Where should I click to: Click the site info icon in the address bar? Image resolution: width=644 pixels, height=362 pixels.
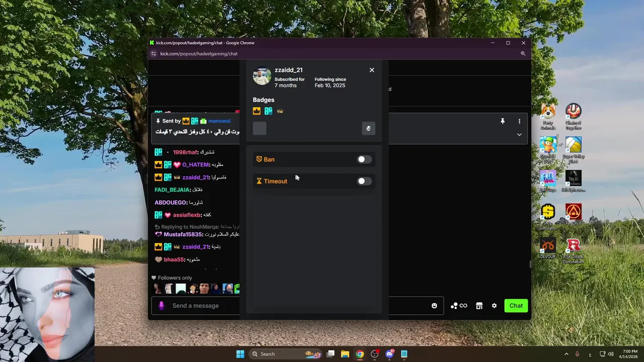[153, 54]
